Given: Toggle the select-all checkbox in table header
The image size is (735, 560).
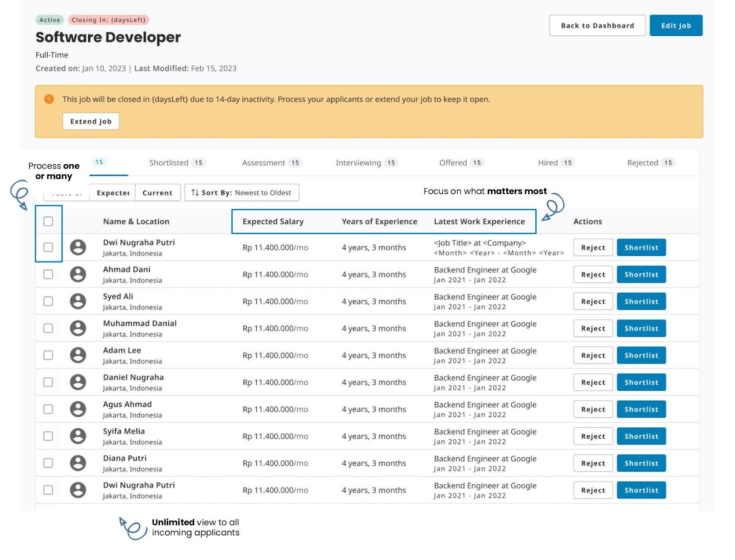Looking at the screenshot, I should click(x=48, y=222).
